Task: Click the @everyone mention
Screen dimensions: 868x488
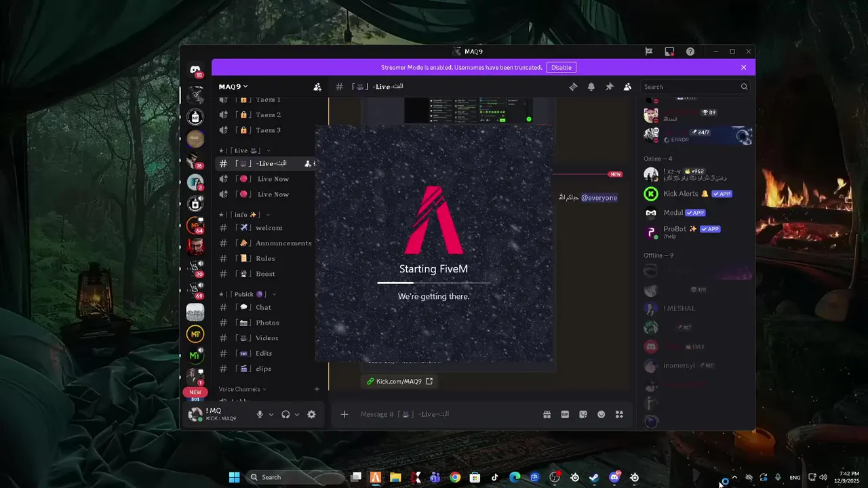Action: [599, 198]
